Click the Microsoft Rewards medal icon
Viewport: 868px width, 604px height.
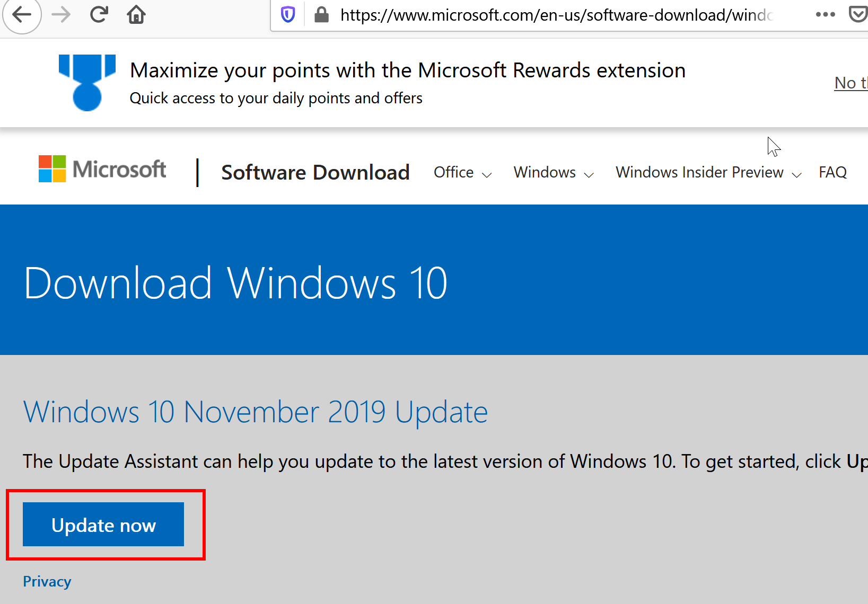(x=87, y=83)
